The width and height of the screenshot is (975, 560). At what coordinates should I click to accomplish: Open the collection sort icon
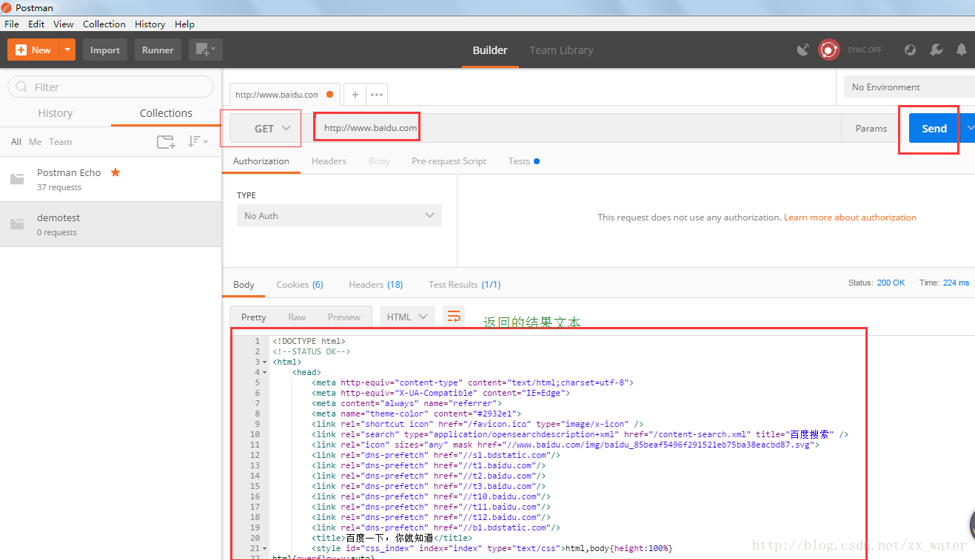[x=197, y=141]
